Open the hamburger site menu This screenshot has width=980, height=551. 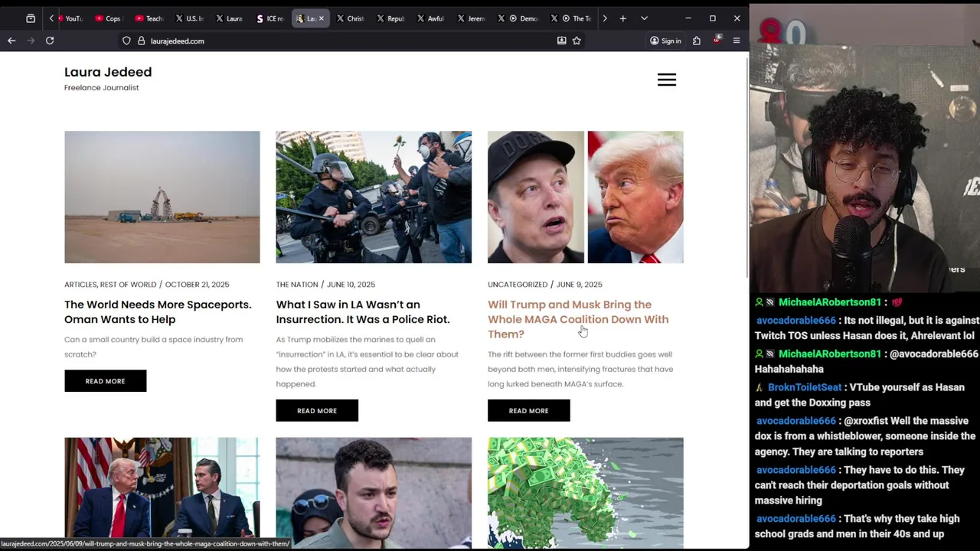667,80
